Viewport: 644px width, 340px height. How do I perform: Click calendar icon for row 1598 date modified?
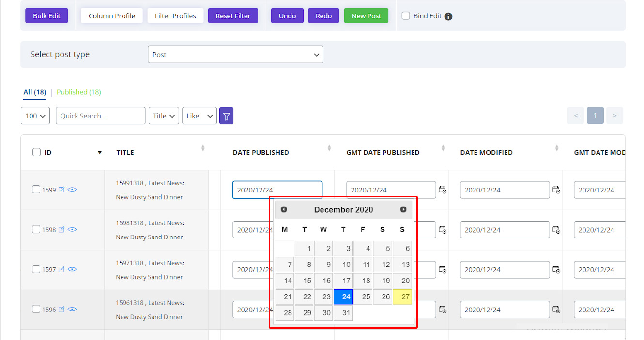pyautogui.click(x=556, y=230)
